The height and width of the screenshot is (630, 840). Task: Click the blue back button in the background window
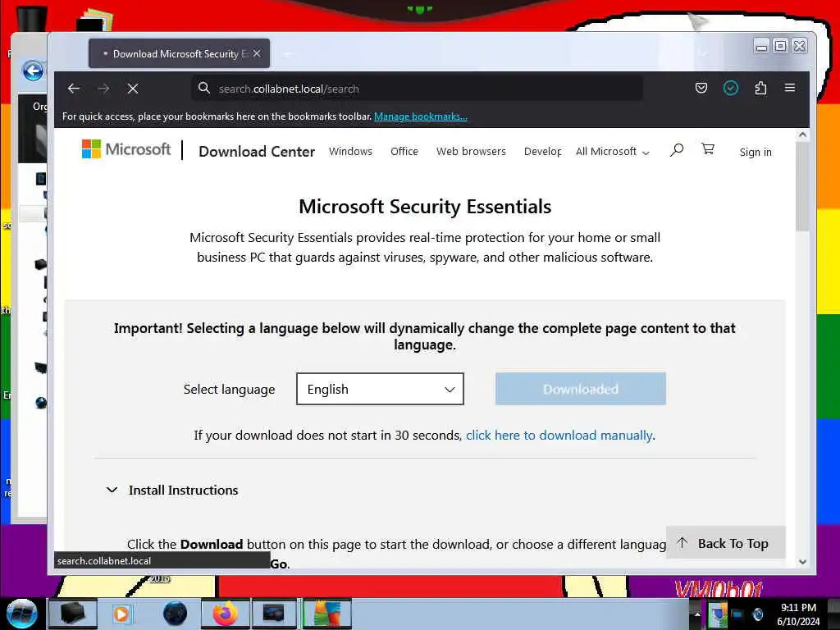point(33,71)
